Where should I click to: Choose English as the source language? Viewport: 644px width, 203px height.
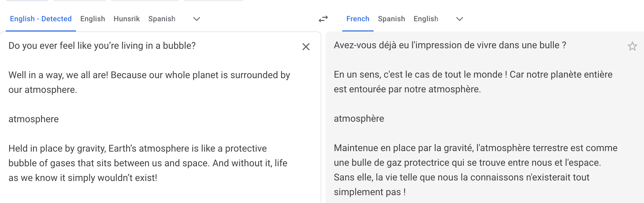click(x=93, y=19)
